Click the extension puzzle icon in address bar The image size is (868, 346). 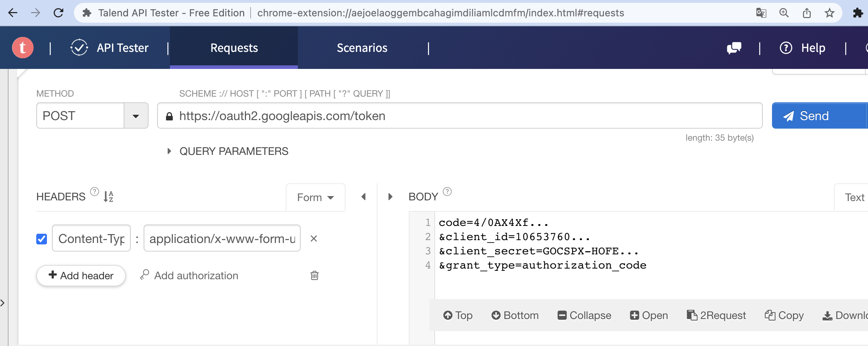point(87,13)
